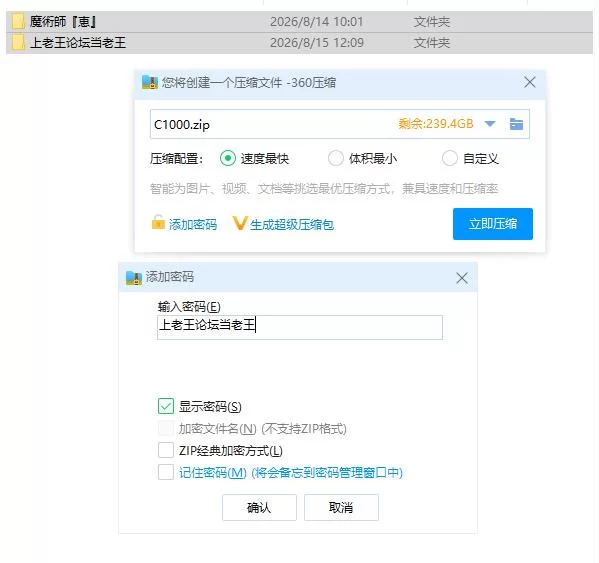Uncheck the 显示密码(S) checkbox
Screen dimensions: 599x563
tap(166, 406)
